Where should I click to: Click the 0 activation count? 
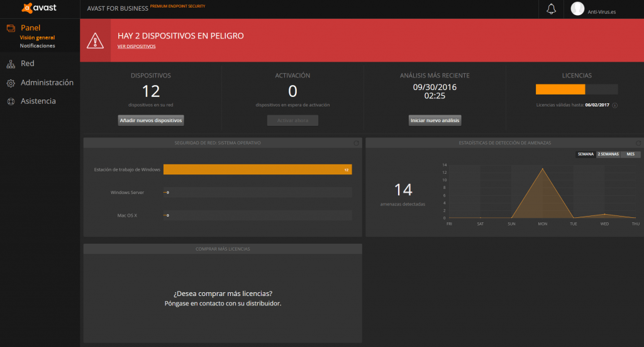[292, 91]
